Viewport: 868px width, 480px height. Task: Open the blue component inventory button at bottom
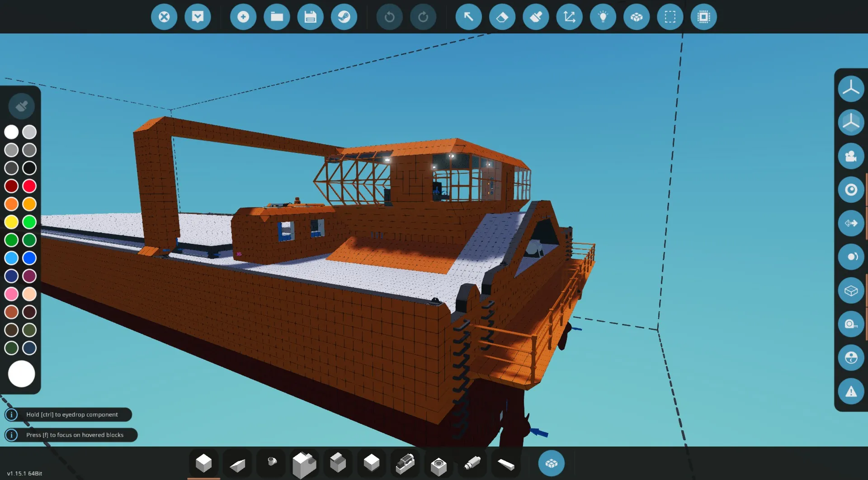click(551, 463)
